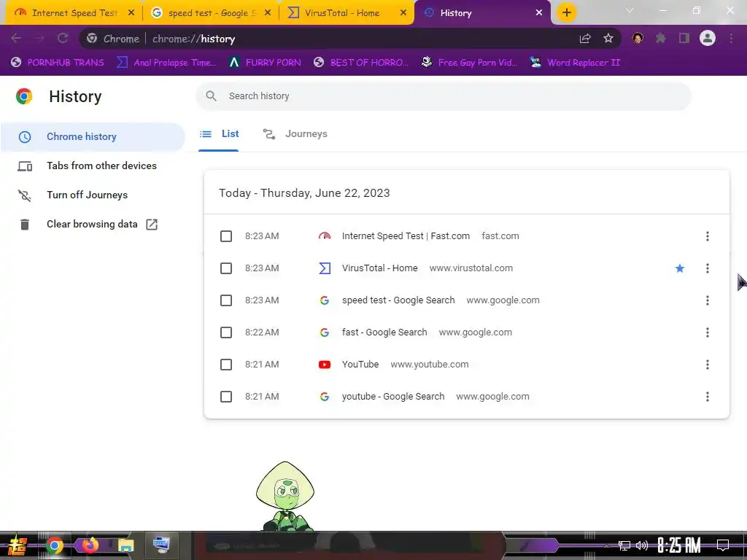Close the speed test Google tab
This screenshot has width=747, height=560.
[x=268, y=13]
